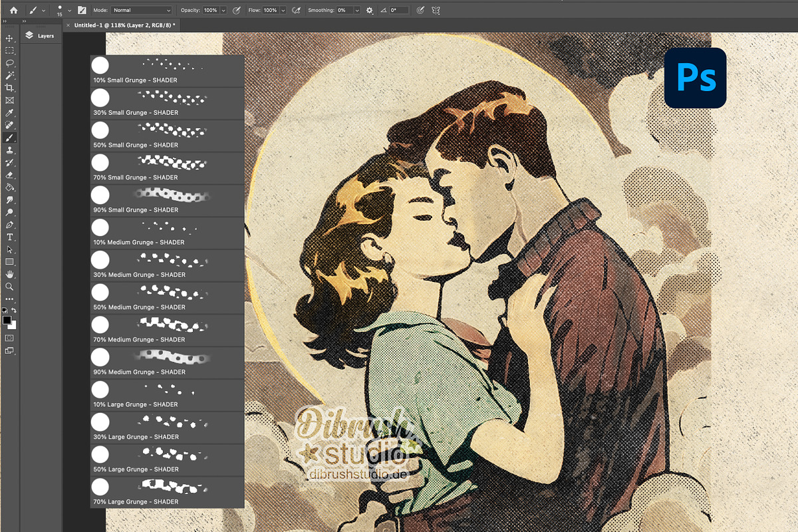
Task: Toggle pressure for opacity
Action: 236,11
